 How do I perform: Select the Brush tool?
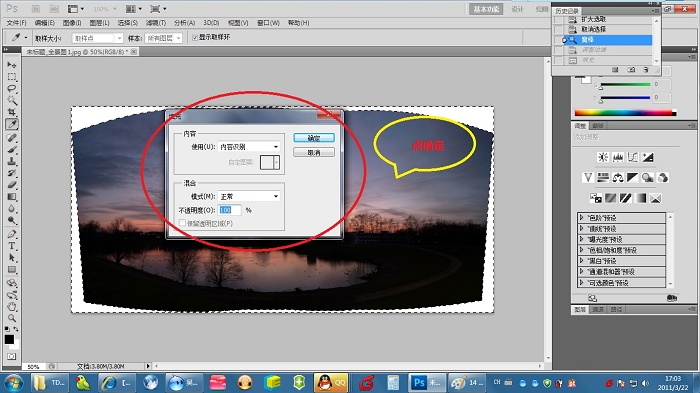point(12,150)
